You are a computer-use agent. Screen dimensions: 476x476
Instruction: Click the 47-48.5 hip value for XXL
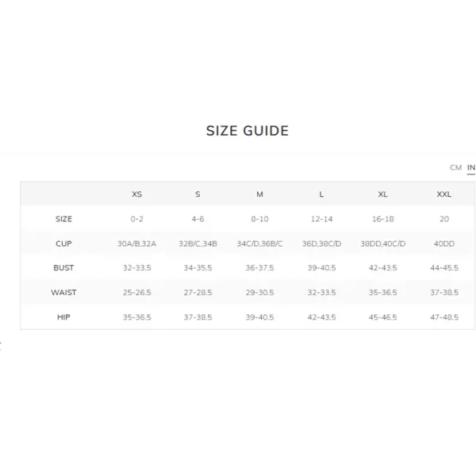click(x=444, y=317)
